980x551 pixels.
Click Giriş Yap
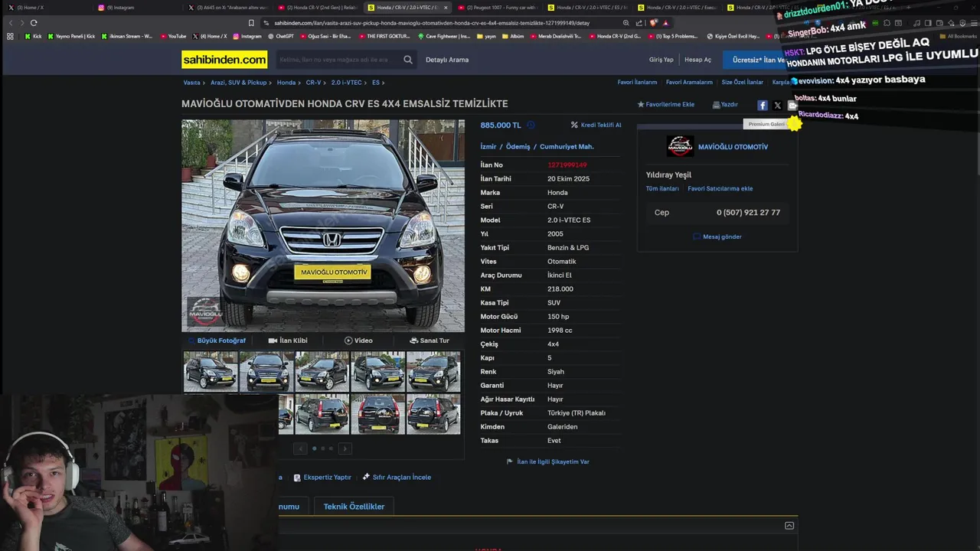[661, 60]
